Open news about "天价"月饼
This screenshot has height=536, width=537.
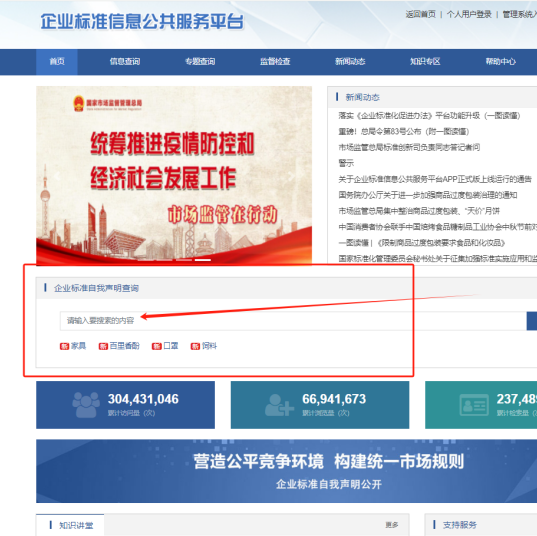(419, 211)
